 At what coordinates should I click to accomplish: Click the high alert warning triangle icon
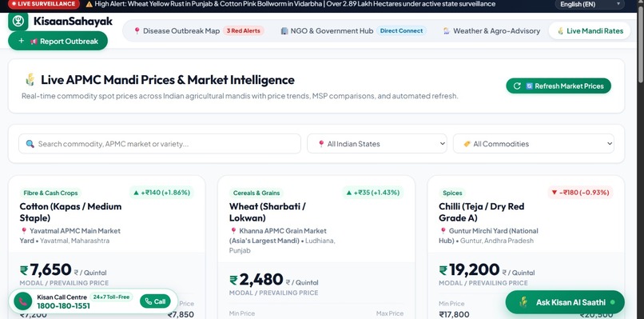click(x=89, y=4)
